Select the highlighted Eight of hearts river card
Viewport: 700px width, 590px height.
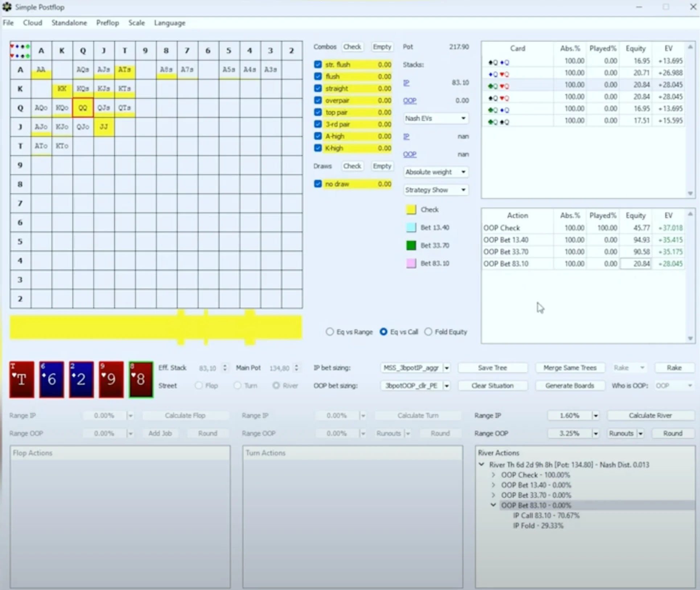pos(141,379)
